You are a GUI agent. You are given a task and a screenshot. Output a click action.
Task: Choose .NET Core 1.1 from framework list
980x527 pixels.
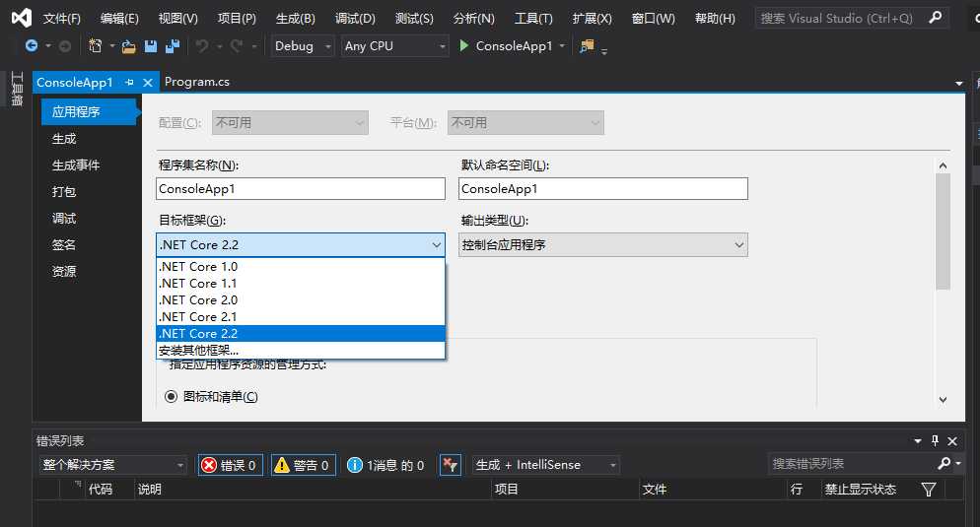(x=300, y=284)
